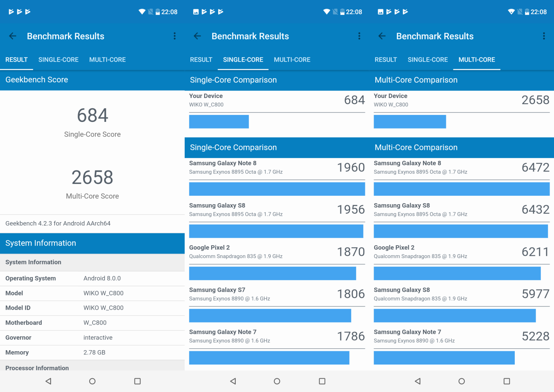Open three-dot menu on Multi-Core screen
Screen dimensions: 554x392
pyautogui.click(x=544, y=36)
